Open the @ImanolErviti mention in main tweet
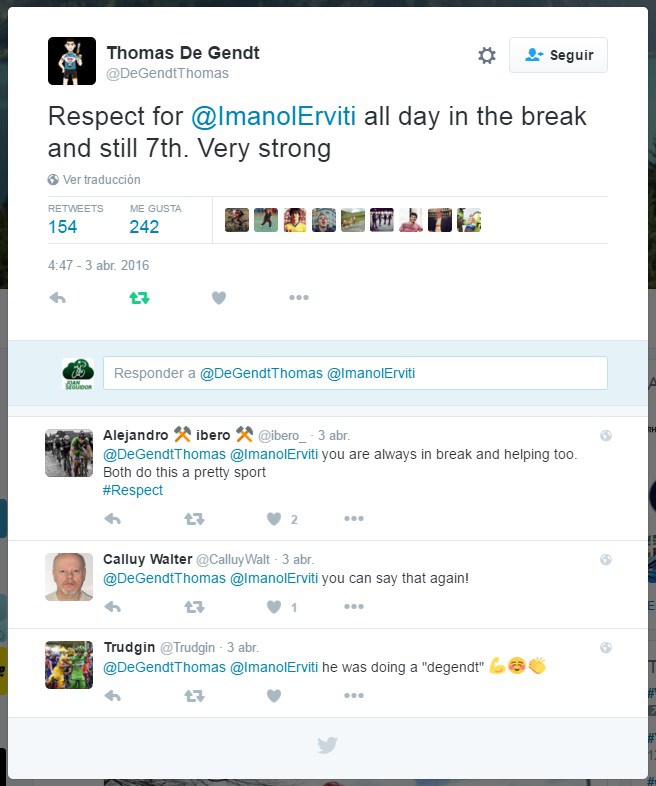The image size is (656, 786). point(274,117)
